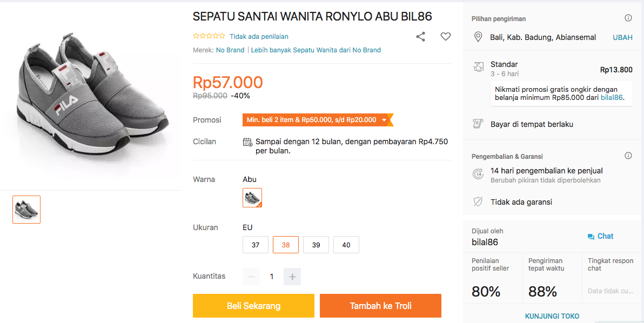Viewport: 644px width, 323px height.
Task: Increase quantity with plus button
Action: coord(292,277)
